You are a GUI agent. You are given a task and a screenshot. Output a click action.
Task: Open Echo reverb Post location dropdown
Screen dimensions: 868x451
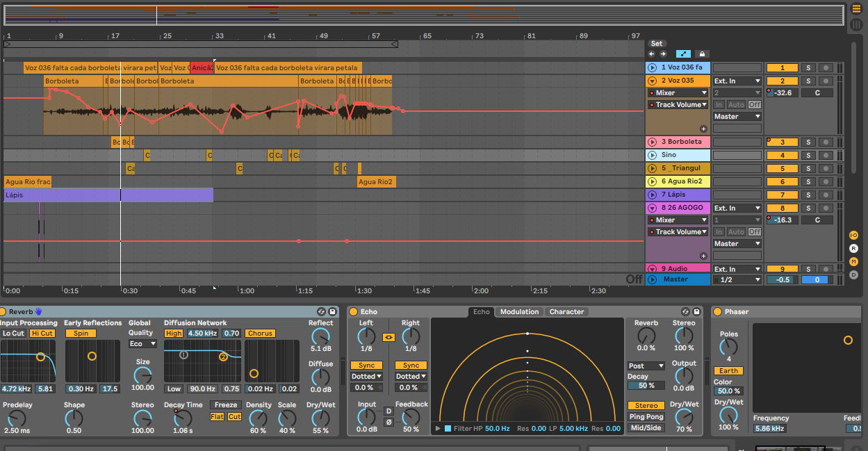(x=646, y=366)
